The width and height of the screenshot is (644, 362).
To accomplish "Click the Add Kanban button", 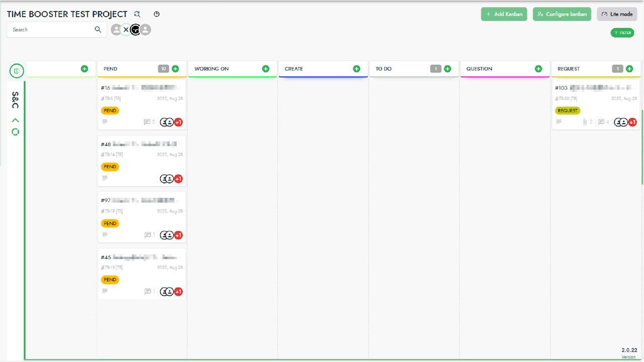I will pos(504,14).
